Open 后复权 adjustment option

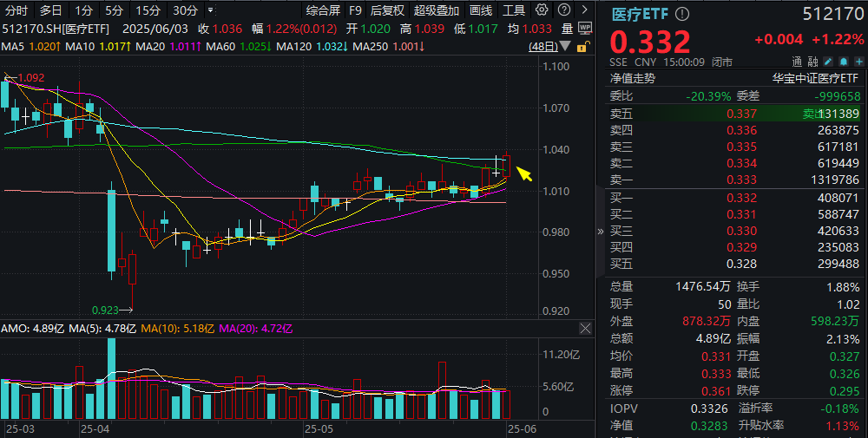click(387, 10)
